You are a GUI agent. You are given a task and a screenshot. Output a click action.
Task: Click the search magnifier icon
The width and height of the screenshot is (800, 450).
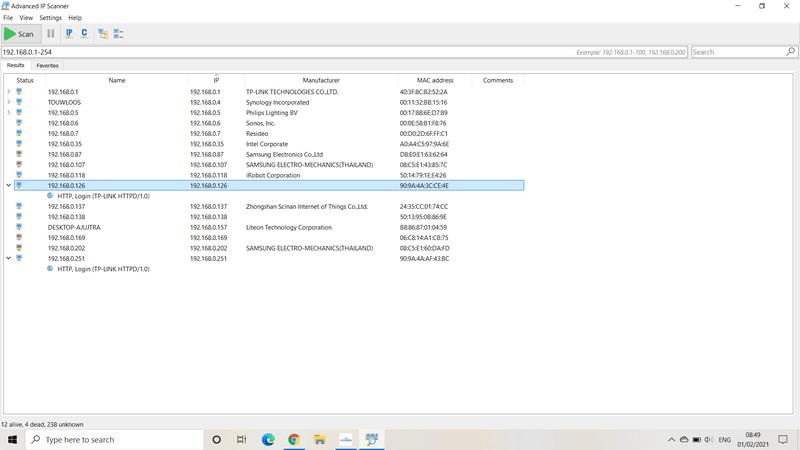tap(790, 52)
